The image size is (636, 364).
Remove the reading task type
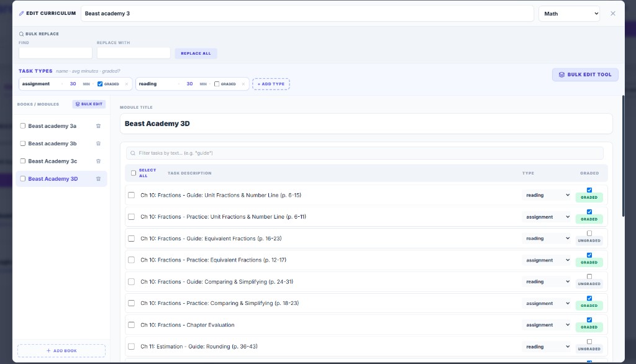click(x=243, y=84)
